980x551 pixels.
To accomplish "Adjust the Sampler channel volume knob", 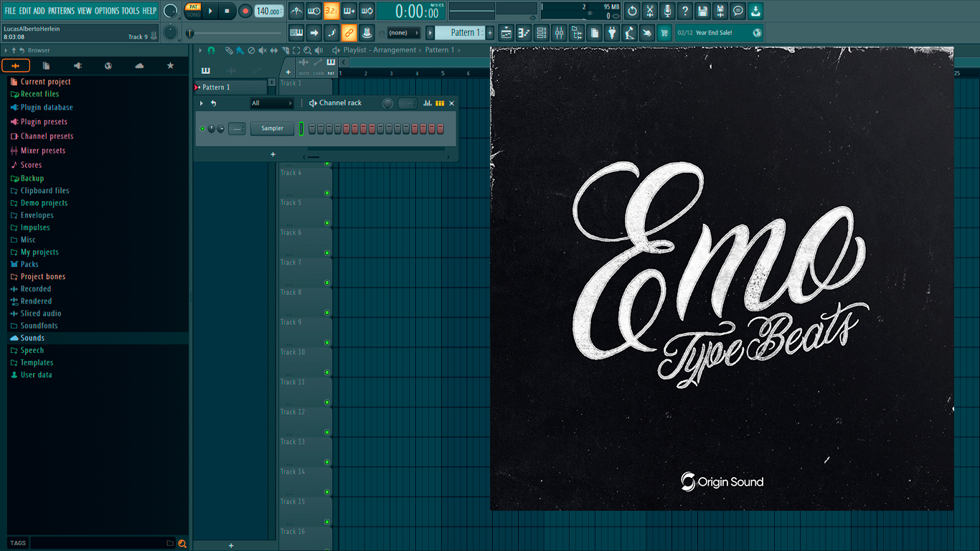I will 221,129.
